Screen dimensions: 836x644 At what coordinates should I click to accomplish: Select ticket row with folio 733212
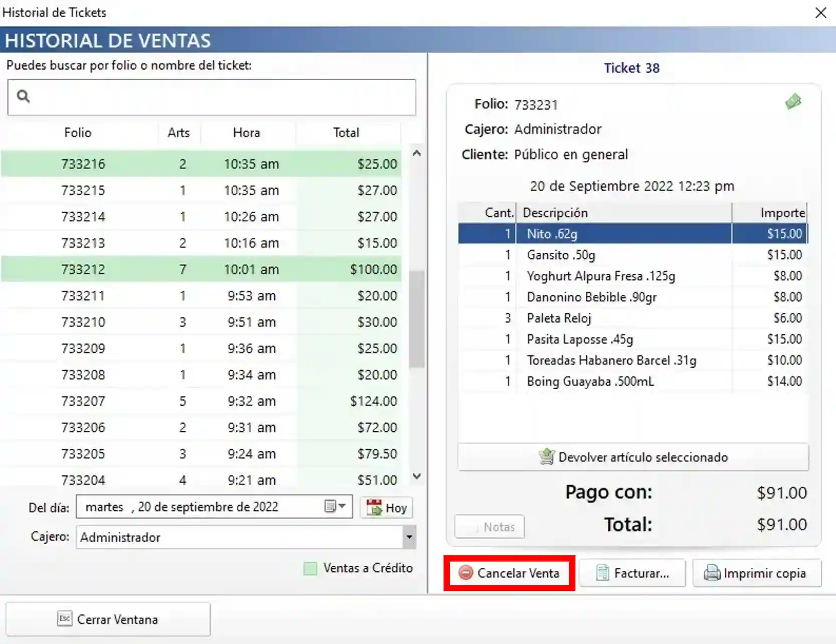(201, 269)
